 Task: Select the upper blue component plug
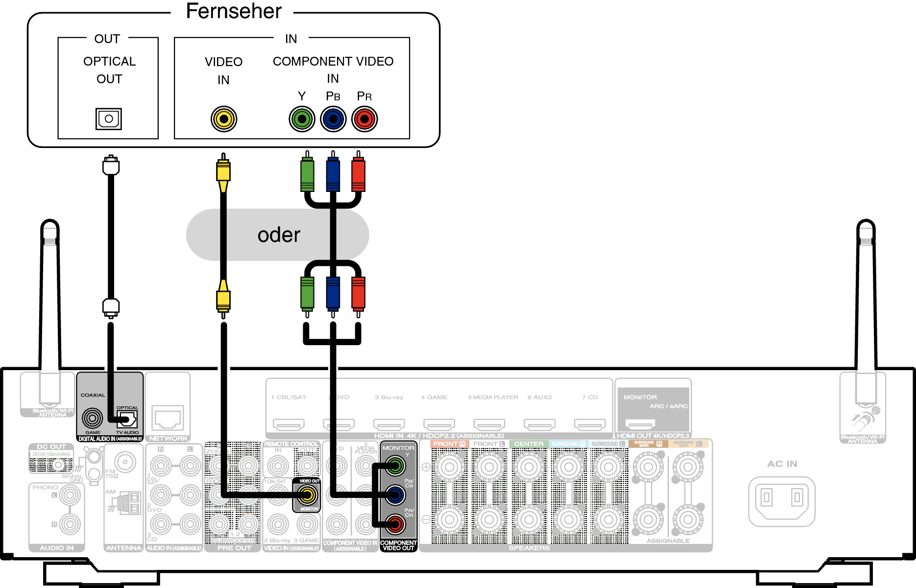333,171
